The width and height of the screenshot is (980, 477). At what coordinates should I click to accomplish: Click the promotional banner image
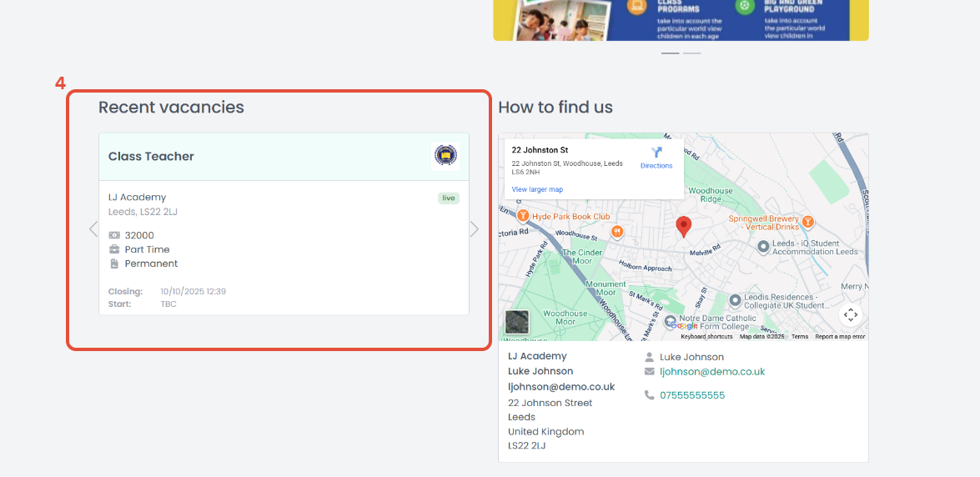point(681,20)
